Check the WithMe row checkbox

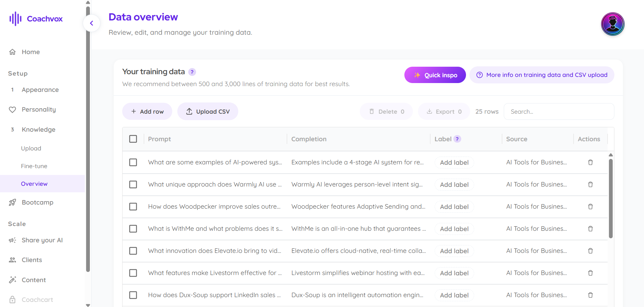pyautogui.click(x=133, y=229)
